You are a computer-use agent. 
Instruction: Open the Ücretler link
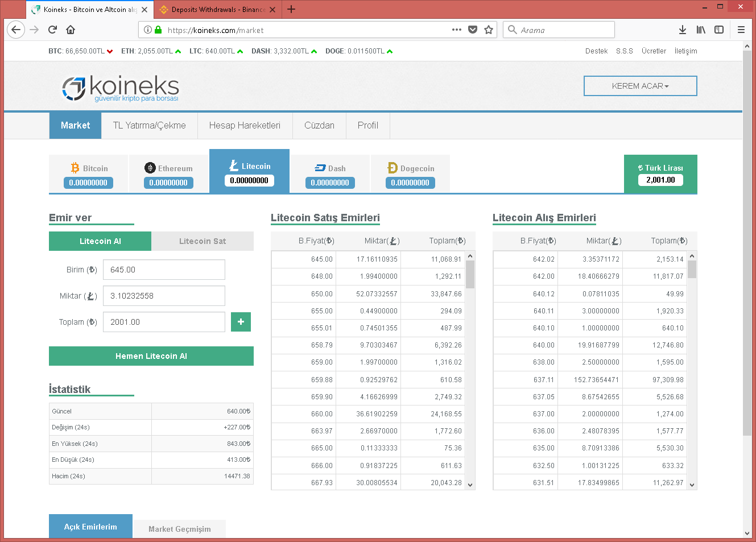(654, 51)
